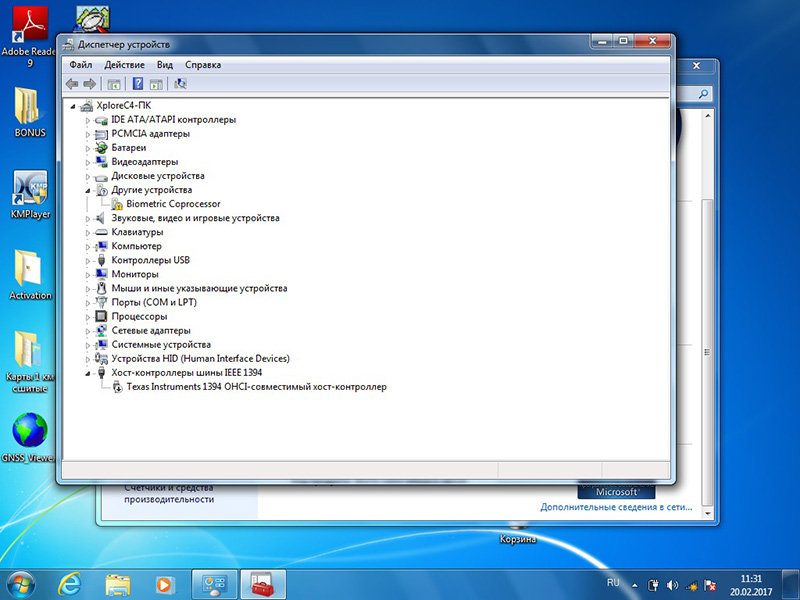
Task: Expand the Контроллеры USB node
Action: pos(88,261)
